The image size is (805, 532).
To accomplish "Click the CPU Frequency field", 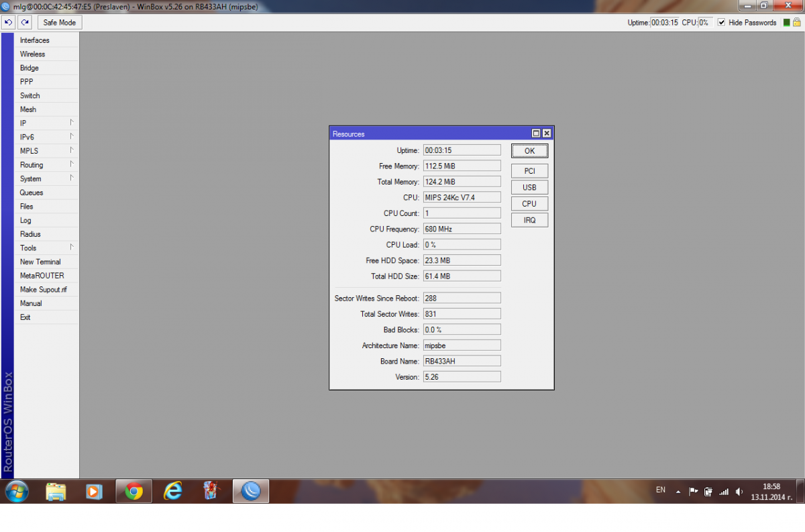I will (x=462, y=229).
